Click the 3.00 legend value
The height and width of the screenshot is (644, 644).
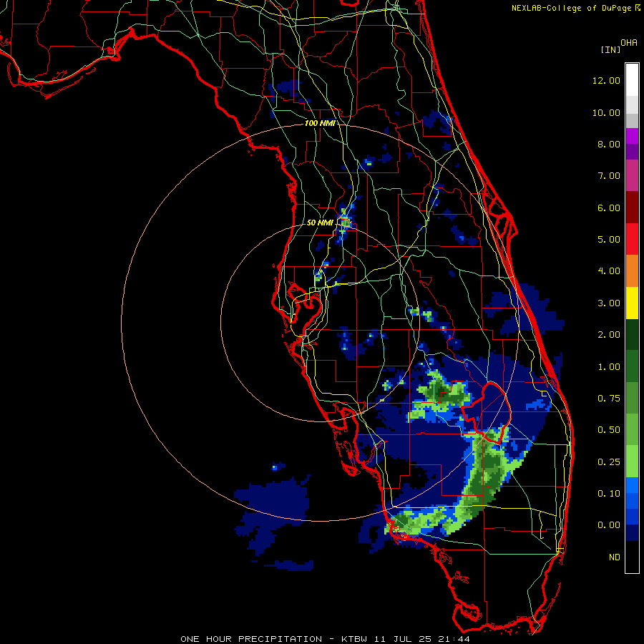609,303
